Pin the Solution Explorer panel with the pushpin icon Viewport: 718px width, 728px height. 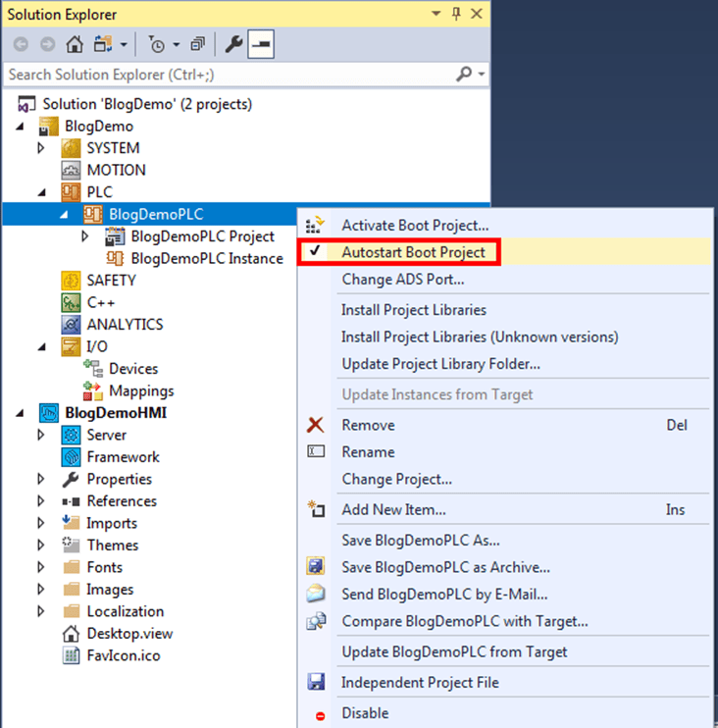coord(455,15)
